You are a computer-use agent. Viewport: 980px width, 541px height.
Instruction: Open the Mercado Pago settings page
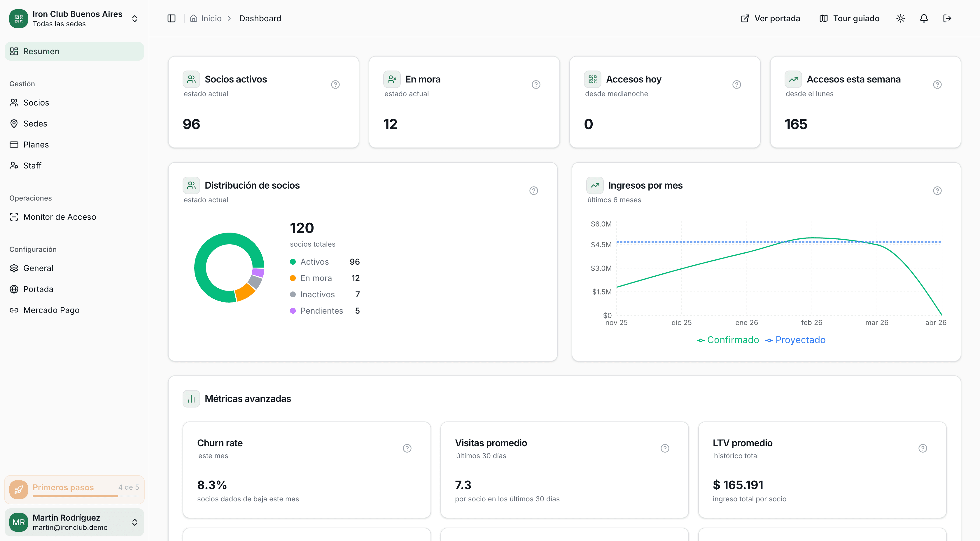pos(51,310)
